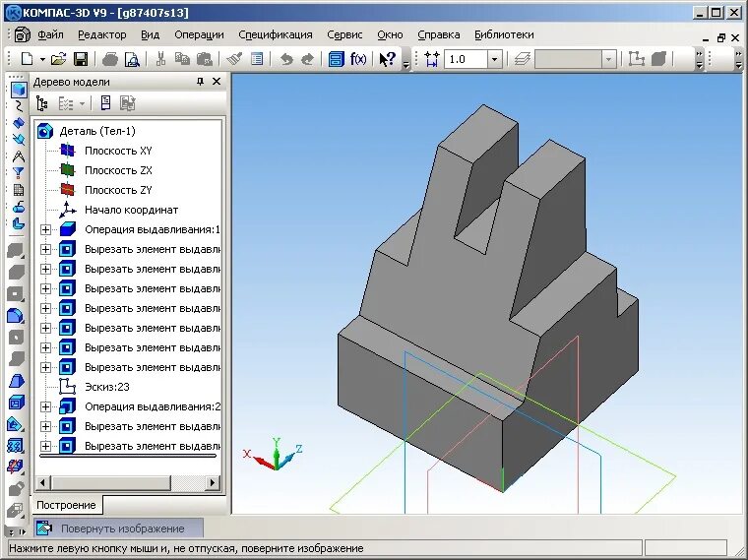Open the greyed layer combo box dropdown
Viewport: 748px width, 560px height.
[608, 60]
